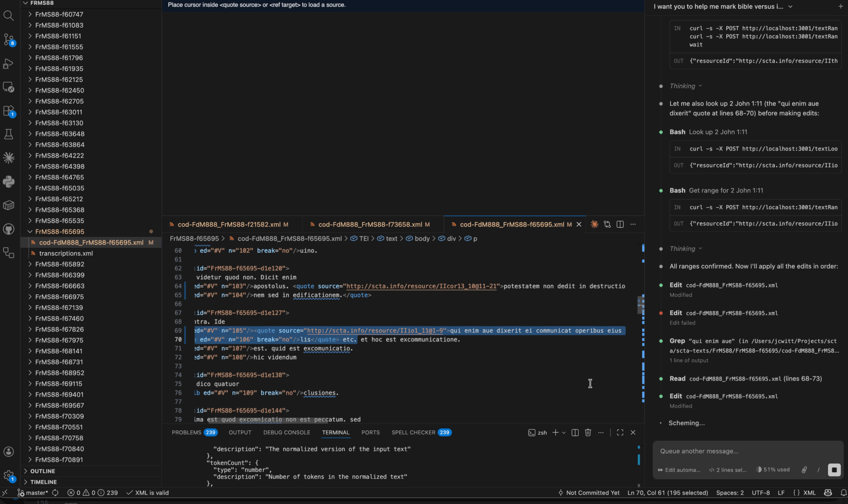Click LF end-of-line in status bar
This screenshot has width=848, height=504.
781,493
